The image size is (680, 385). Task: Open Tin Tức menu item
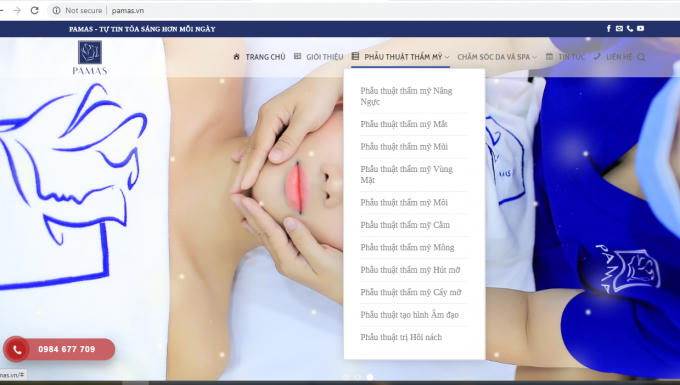pyautogui.click(x=571, y=57)
